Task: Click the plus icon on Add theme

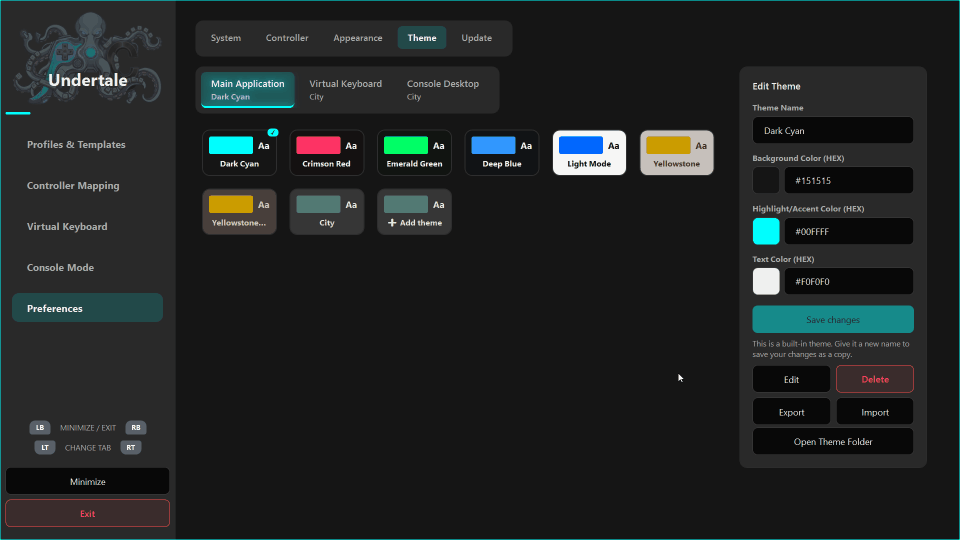Action: [x=392, y=223]
